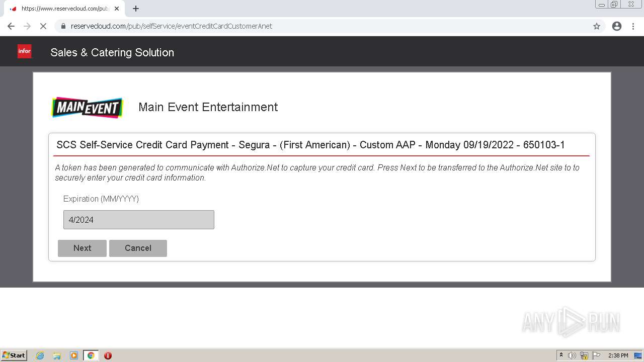The height and width of the screenshot is (362, 644).
Task: Click the Main Event Entertainment heading
Action: 208,107
